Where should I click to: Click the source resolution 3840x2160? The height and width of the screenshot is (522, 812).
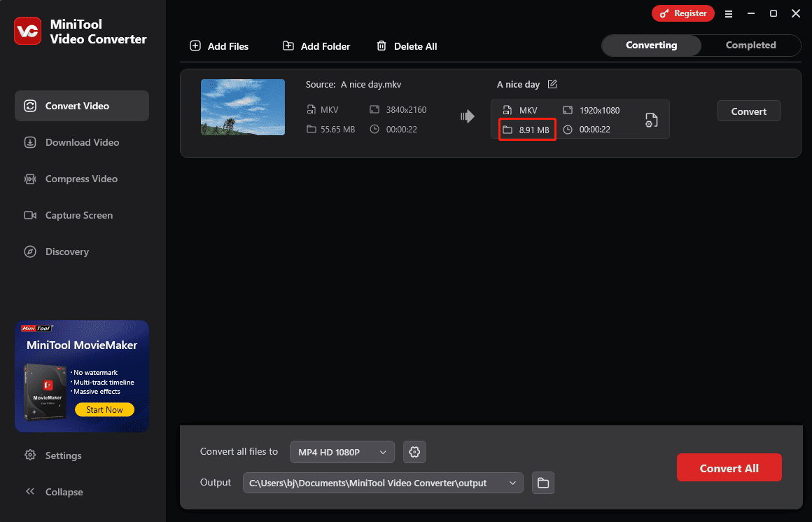(x=407, y=110)
